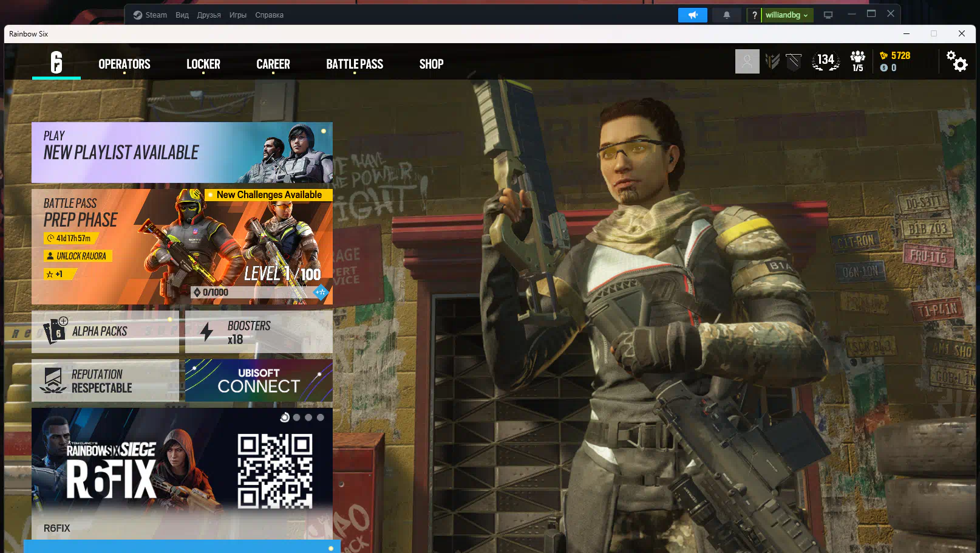Click the star +1 reward tag
Viewport: 980px width, 553px height.
click(59, 274)
